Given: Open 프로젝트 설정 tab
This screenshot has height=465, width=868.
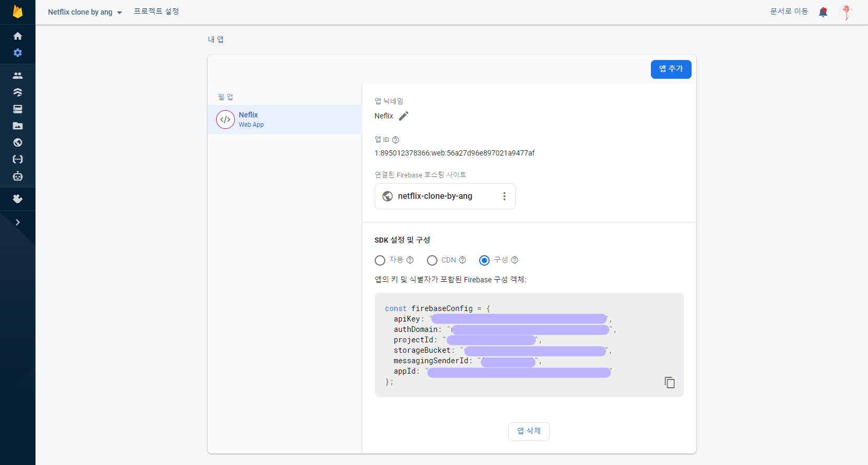Looking at the screenshot, I should point(156,11).
